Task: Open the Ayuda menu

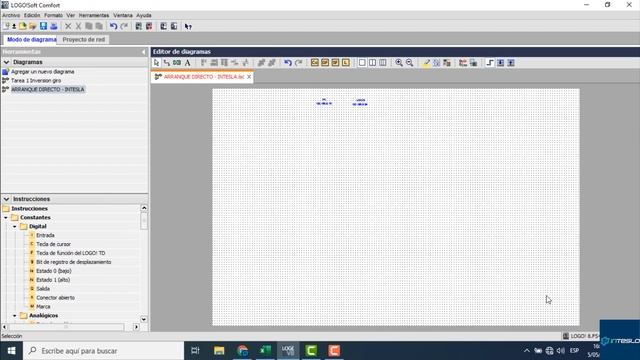Action: [x=144, y=15]
